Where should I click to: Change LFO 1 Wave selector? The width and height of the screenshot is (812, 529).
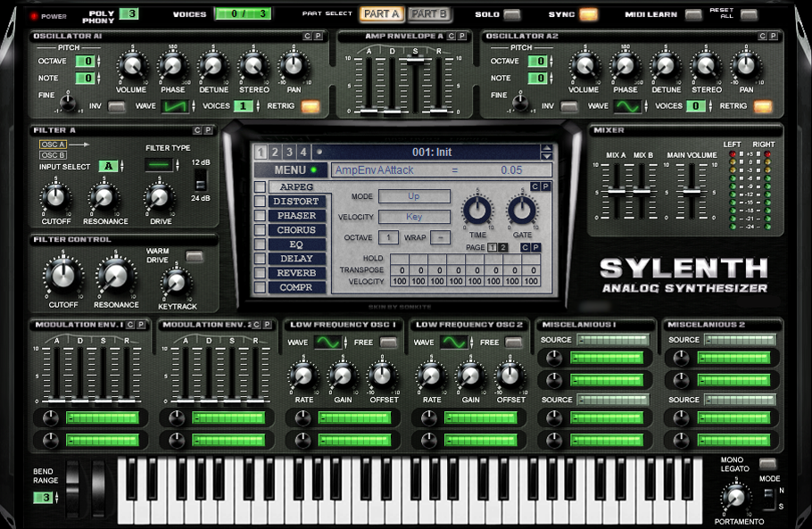point(330,343)
